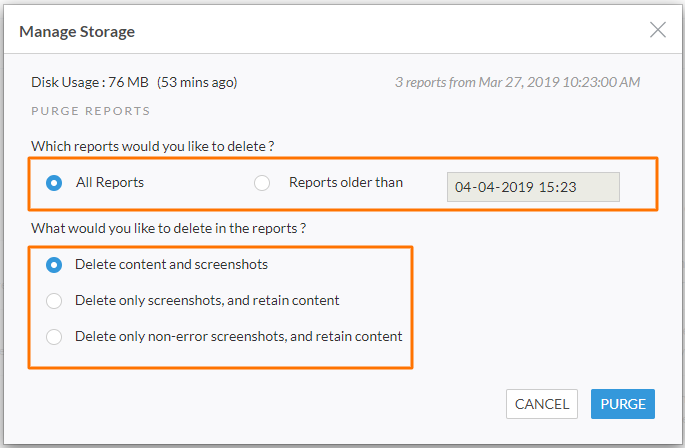Click the PURGE button
This screenshot has width=685, height=448.
point(623,404)
